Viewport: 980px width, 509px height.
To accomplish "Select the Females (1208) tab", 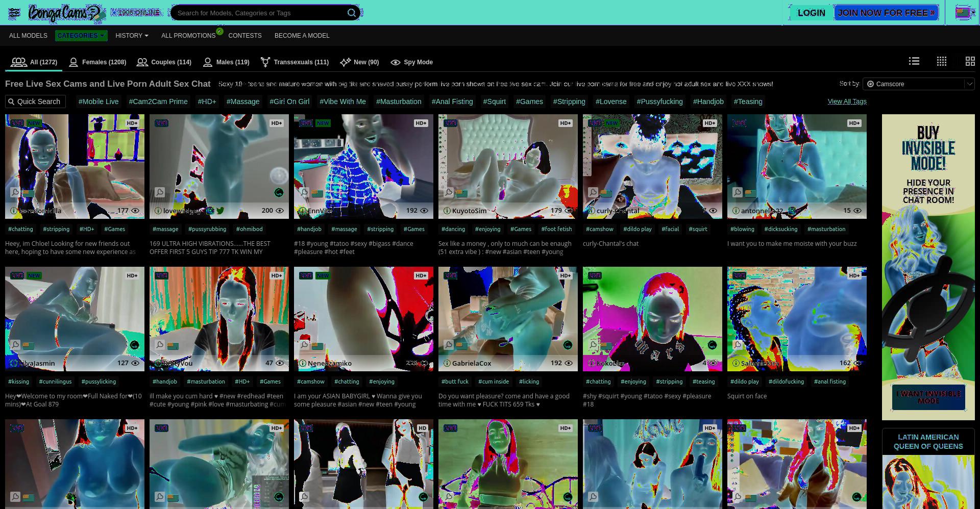I will 97,62.
